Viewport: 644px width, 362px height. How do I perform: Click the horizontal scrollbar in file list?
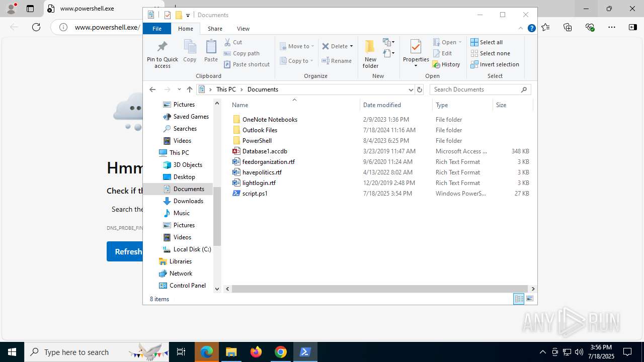click(x=380, y=289)
